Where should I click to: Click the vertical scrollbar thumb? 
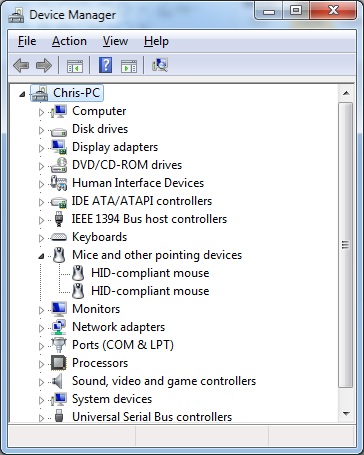tap(346, 245)
